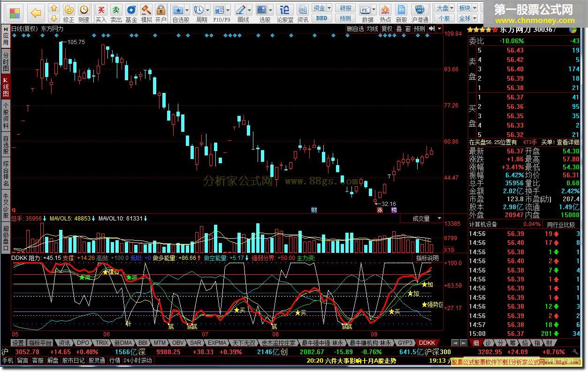
Task: Switch to the 筹 chip distribution tab
Action: 513,343
